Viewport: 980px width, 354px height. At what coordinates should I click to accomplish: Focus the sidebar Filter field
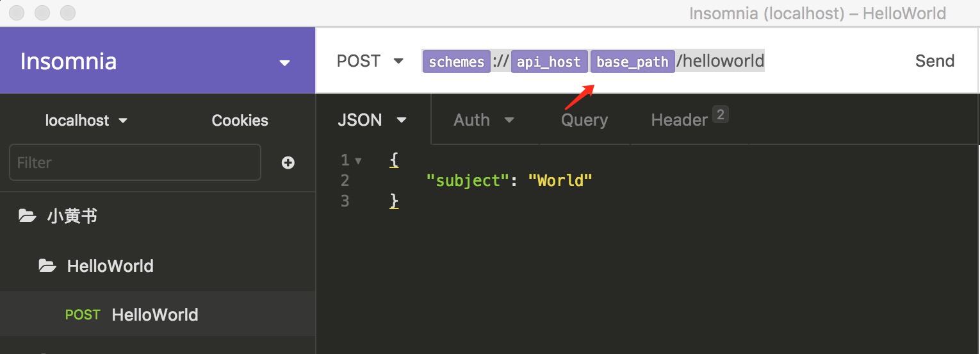coord(135,162)
